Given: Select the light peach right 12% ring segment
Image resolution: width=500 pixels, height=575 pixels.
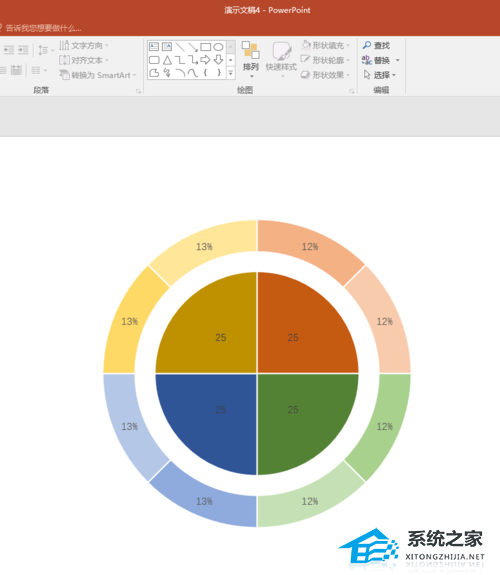Looking at the screenshot, I should pyautogui.click(x=384, y=322).
